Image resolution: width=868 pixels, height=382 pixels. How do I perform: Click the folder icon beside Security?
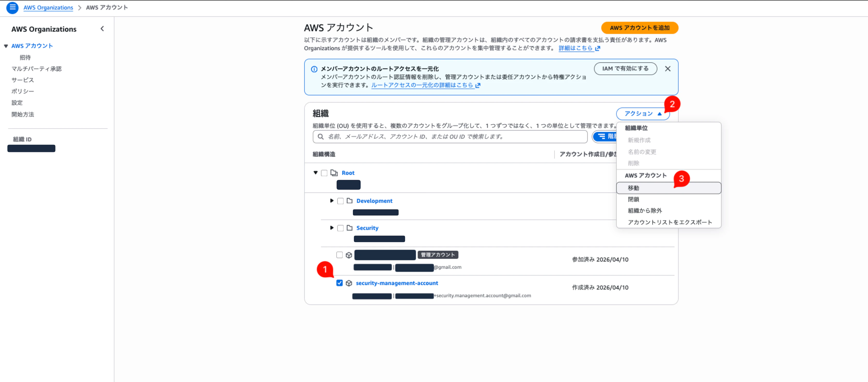click(x=350, y=228)
